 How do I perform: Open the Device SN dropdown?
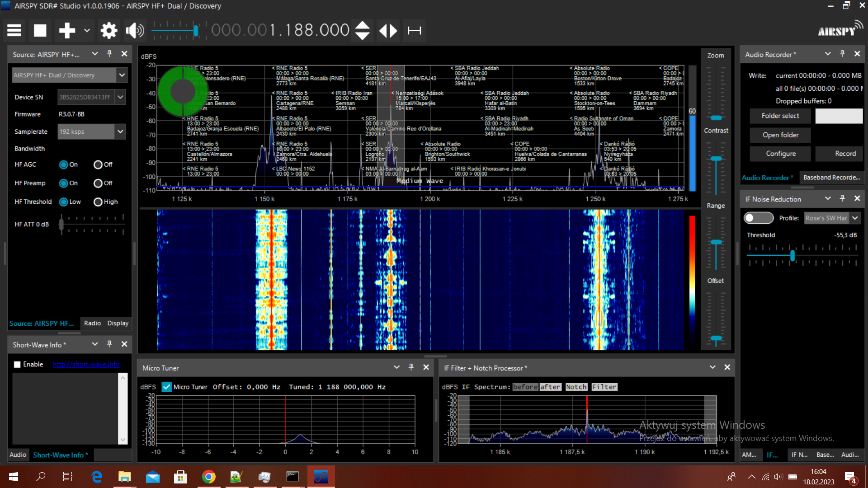click(x=120, y=97)
